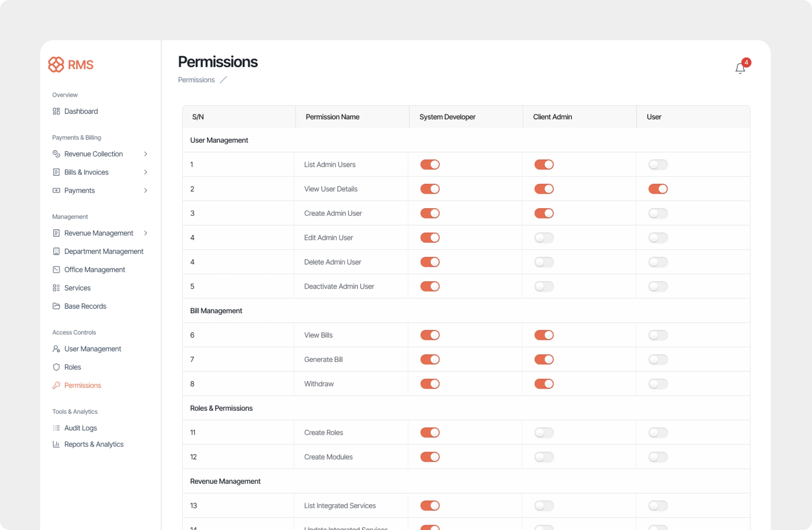Click the RMS logo icon

[x=56, y=64]
